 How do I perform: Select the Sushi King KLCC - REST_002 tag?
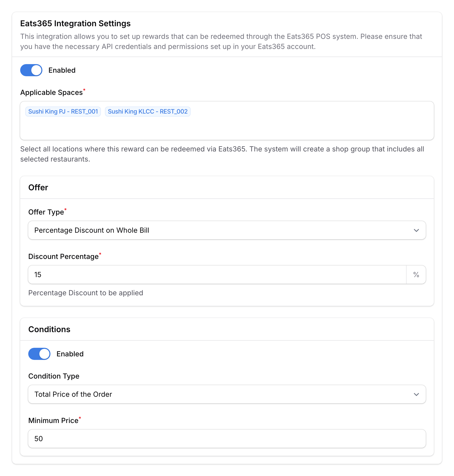[x=148, y=112]
